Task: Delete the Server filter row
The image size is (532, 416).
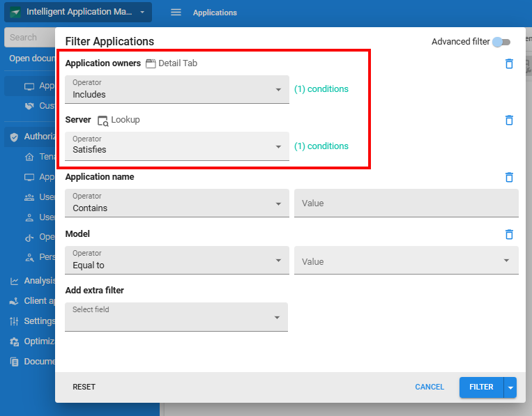Action: coord(509,120)
